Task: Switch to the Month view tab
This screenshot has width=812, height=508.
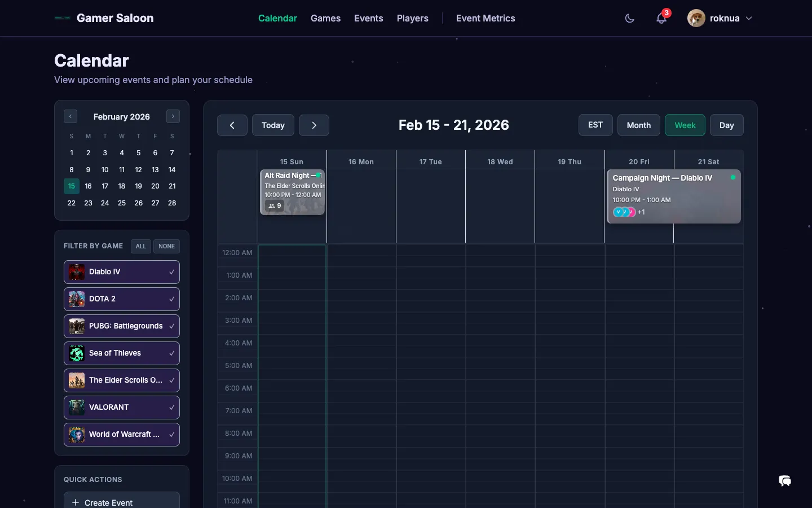Action: point(638,125)
